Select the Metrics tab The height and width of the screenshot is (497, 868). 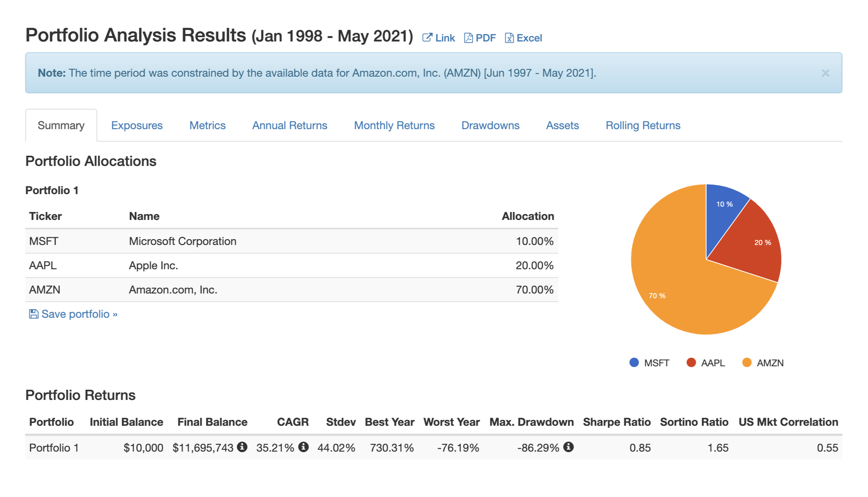pos(208,125)
